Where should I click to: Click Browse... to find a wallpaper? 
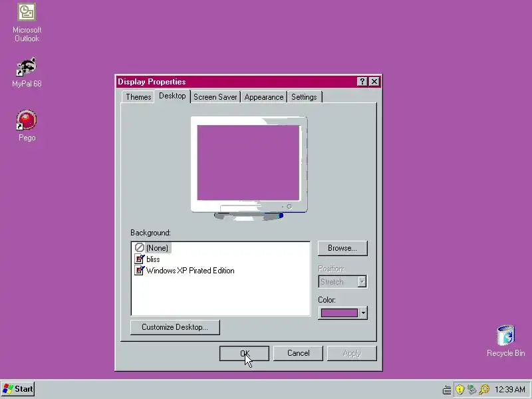pos(342,248)
